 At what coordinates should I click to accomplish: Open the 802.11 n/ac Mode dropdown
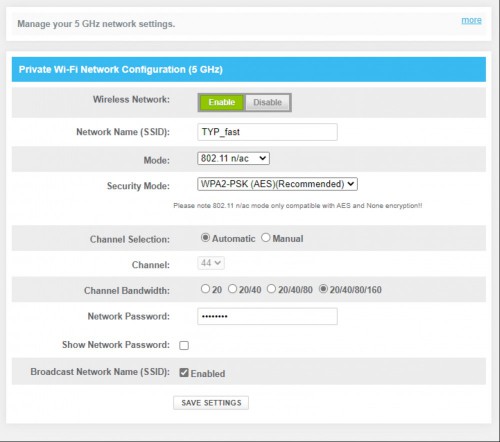point(233,158)
